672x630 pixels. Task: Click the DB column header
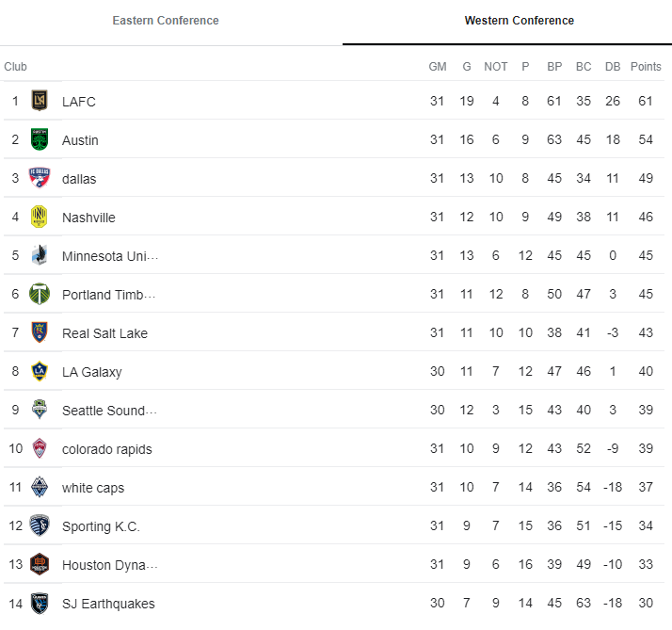[x=613, y=67]
